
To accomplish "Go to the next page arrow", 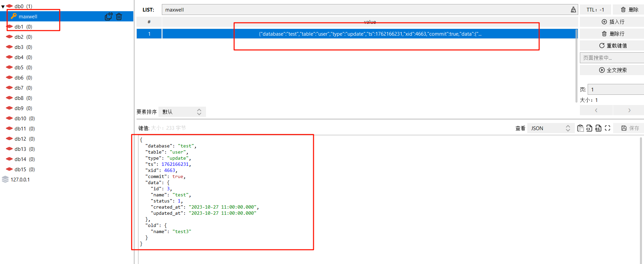I will [x=629, y=110].
